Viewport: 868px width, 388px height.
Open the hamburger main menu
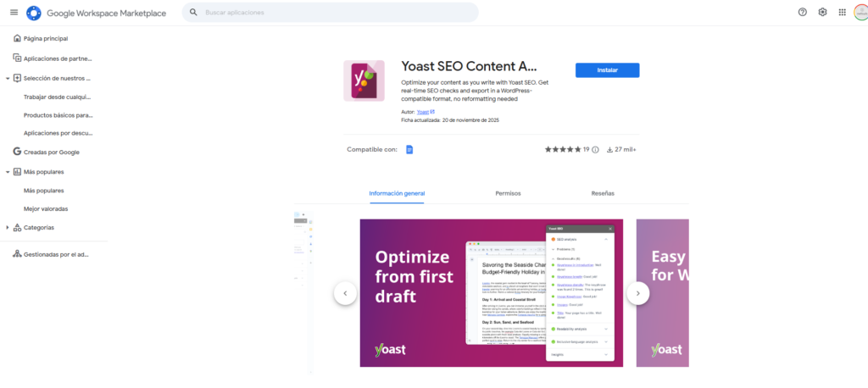[14, 12]
